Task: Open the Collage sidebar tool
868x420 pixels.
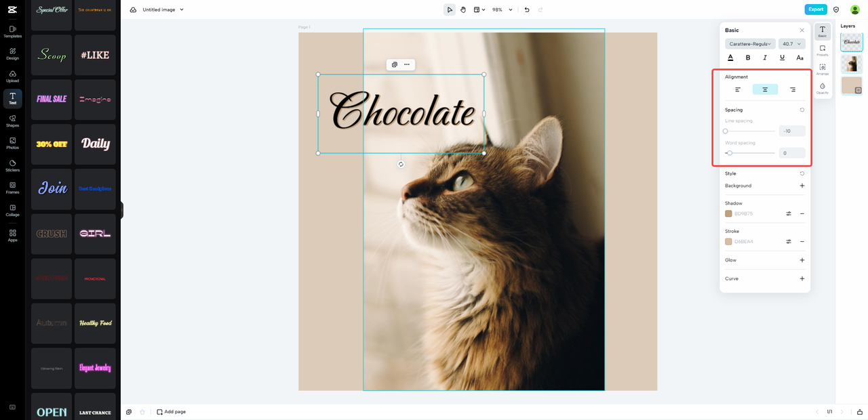Action: 12,210
